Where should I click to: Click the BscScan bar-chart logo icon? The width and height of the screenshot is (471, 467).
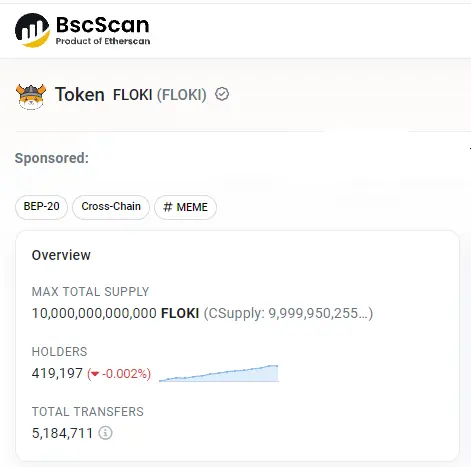coord(32,30)
